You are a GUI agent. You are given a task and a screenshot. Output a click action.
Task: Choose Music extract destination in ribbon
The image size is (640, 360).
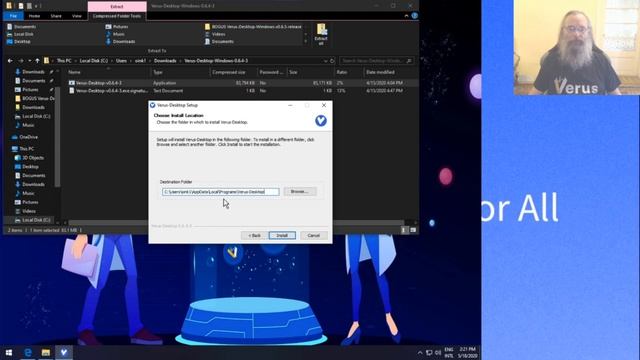[x=115, y=34]
